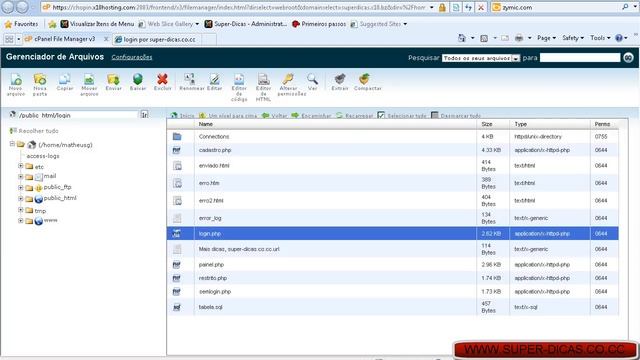The width and height of the screenshot is (640, 360).
Task: Expand the www folder node
Action: pos(20,220)
